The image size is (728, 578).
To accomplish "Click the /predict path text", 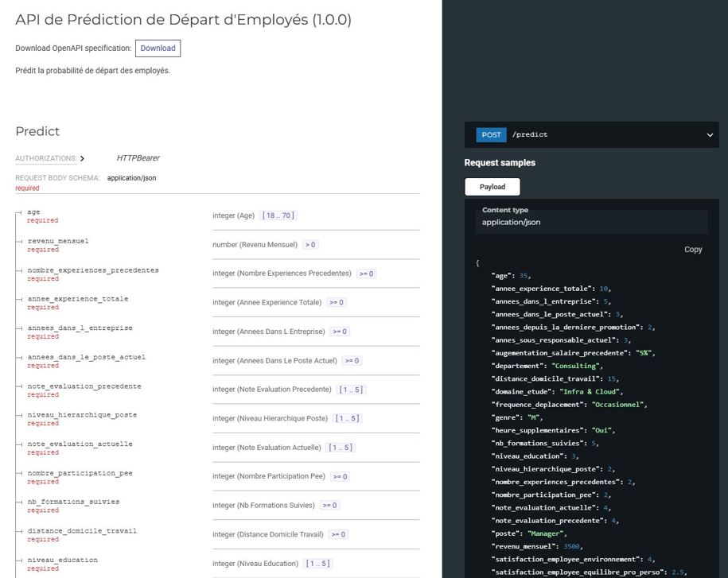I will (x=530, y=134).
